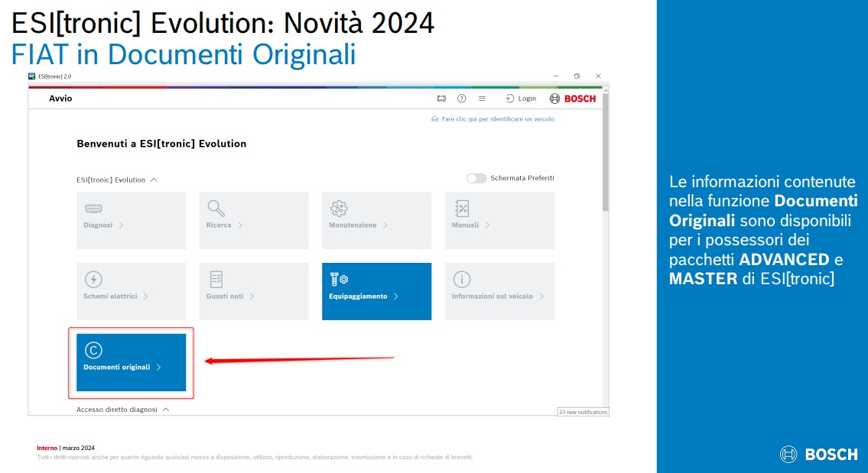The width and height of the screenshot is (868, 473).
Task: Click the chevron next to Equipaggiamento
Action: pyautogui.click(x=396, y=296)
